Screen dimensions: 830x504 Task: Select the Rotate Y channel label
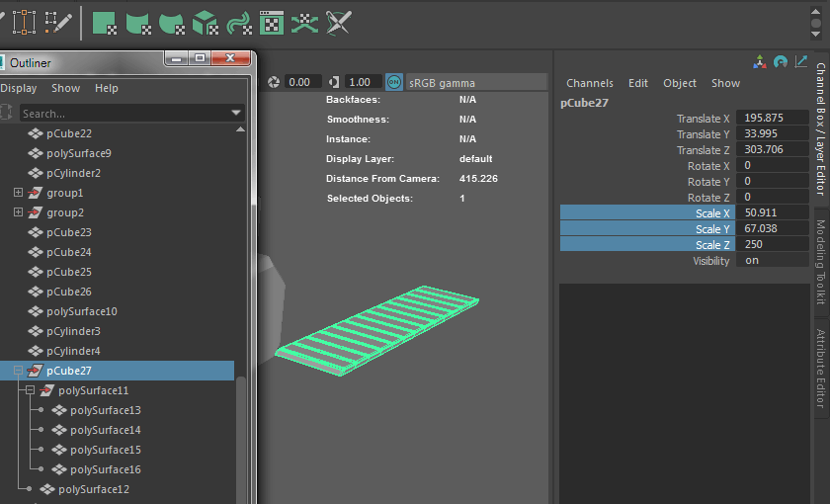pyautogui.click(x=708, y=182)
